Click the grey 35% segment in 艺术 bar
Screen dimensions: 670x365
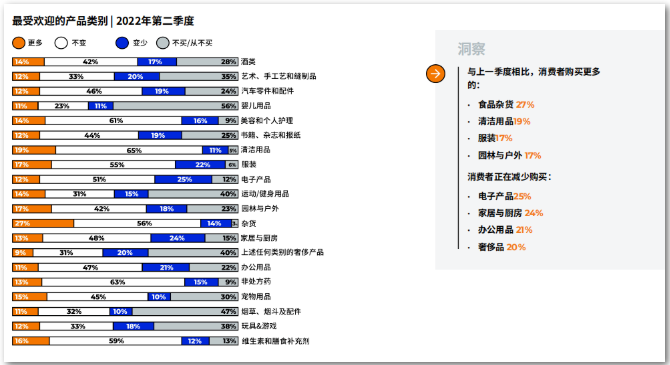coord(199,77)
